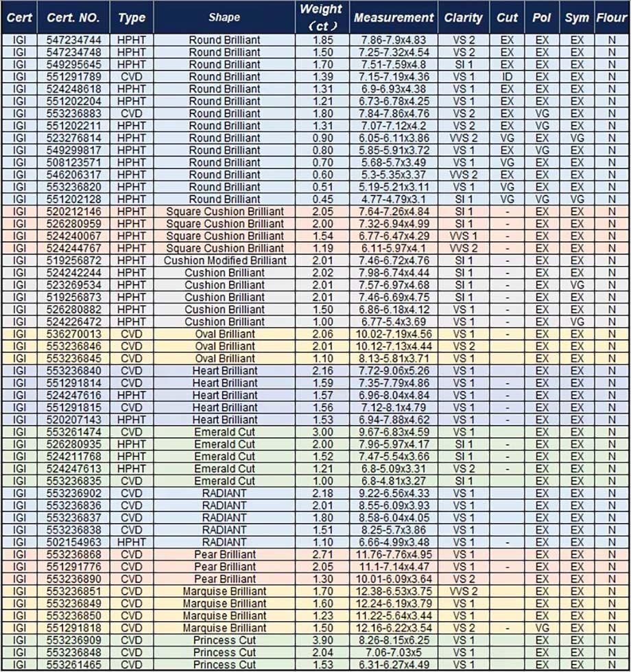Screen dimensions: 631x672
Task: Click certificate number 553236851
Action: [74, 591]
